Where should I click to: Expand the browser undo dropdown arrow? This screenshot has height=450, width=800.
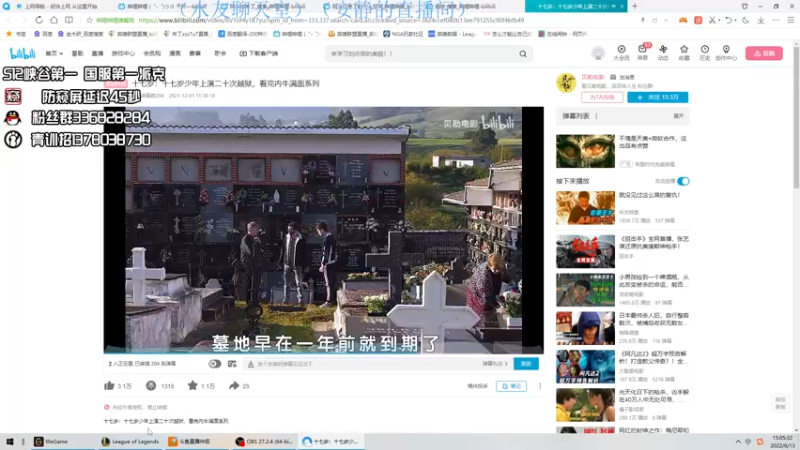(x=736, y=20)
